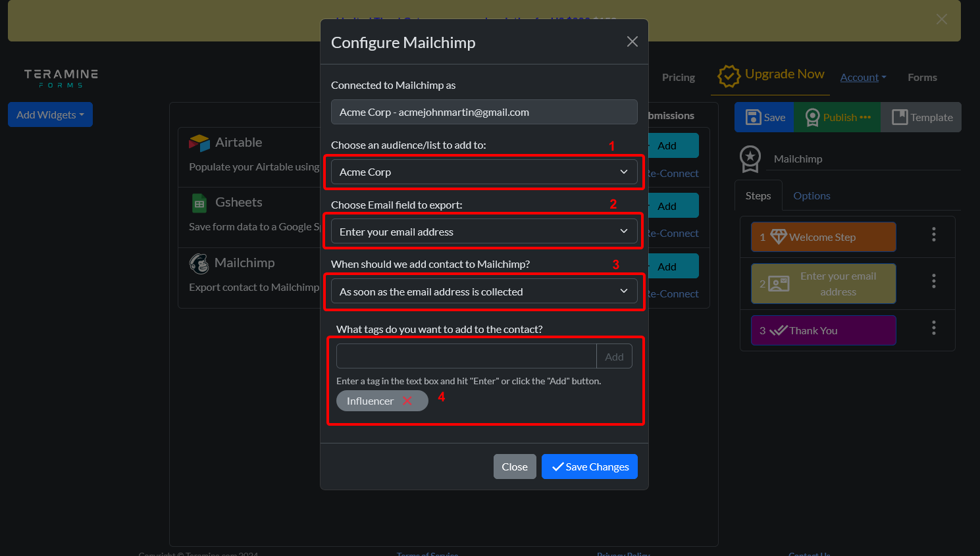980x556 pixels.
Task: Open three-dot menu for Thank You step
Action: coord(933,328)
